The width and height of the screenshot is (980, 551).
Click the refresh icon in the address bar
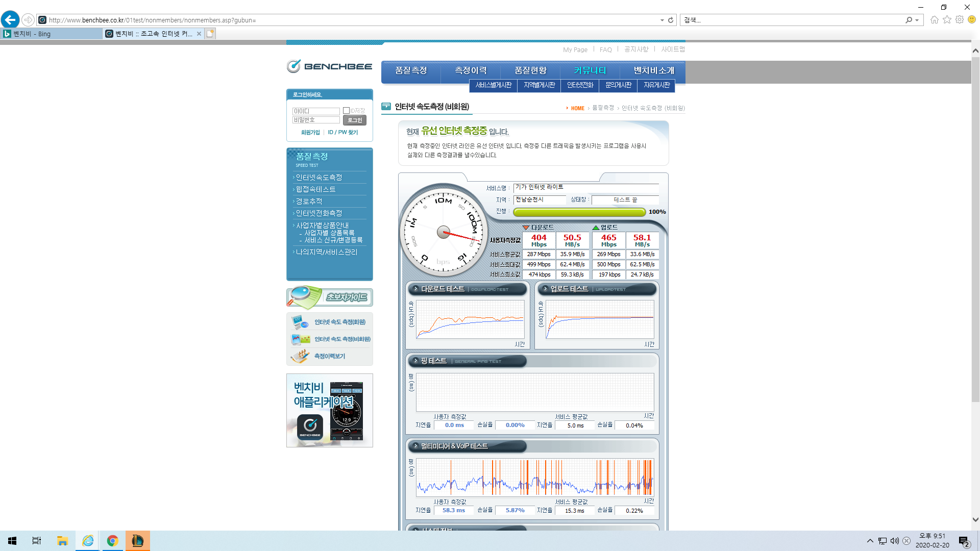click(x=671, y=20)
